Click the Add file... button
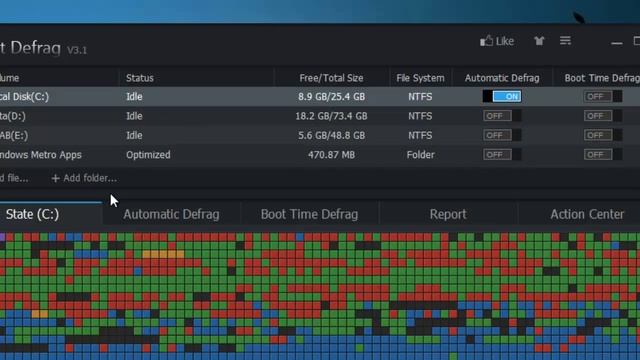 point(14,178)
